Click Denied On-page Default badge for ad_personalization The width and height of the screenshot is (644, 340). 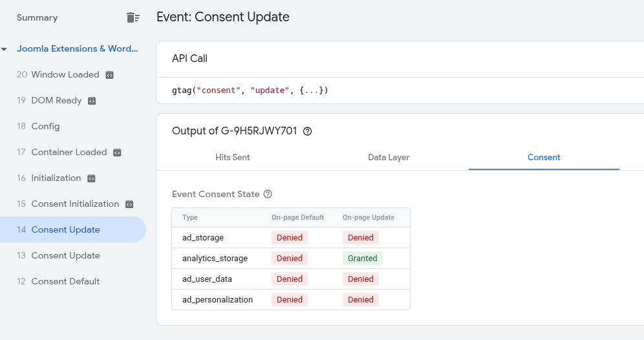290,300
